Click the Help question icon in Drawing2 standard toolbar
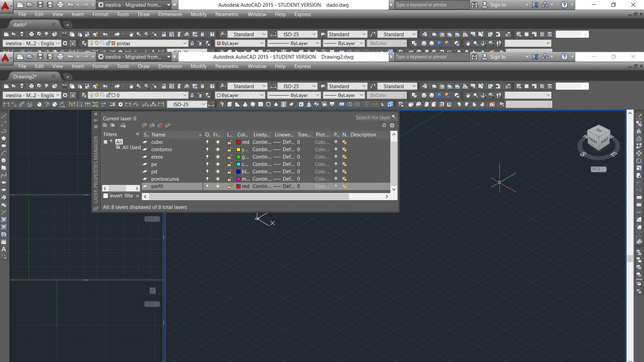 (213, 86)
